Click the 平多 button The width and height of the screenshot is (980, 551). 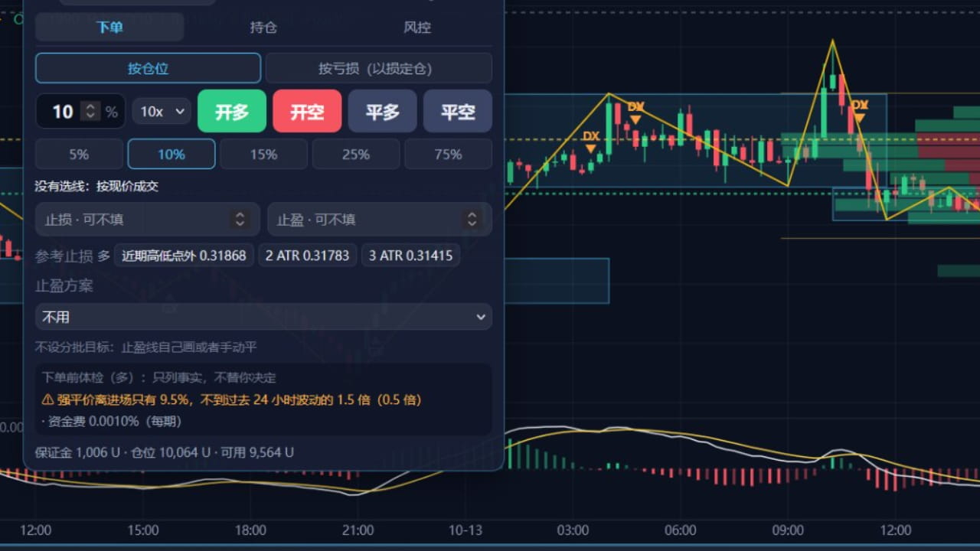point(383,111)
